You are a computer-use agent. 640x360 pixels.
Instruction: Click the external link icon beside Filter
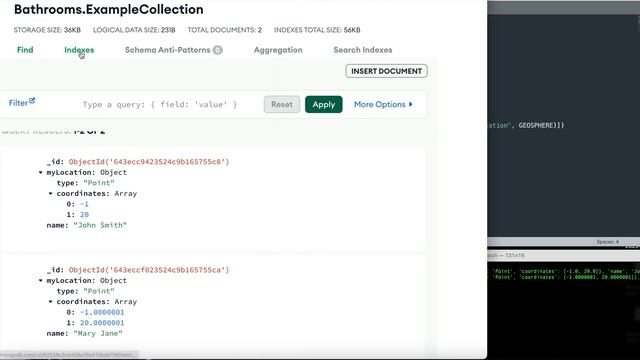pyautogui.click(x=32, y=100)
